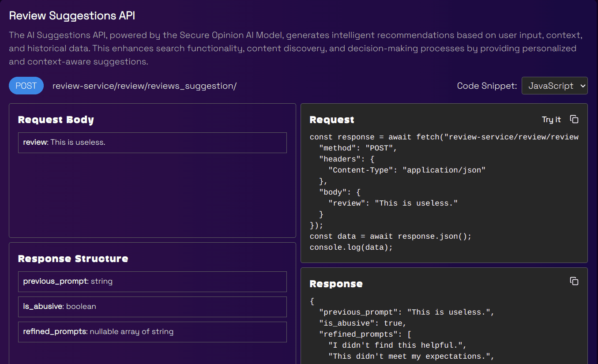This screenshot has height=364, width=598.
Task: Select the refined_prompts nullable array row
Action: coord(152,332)
